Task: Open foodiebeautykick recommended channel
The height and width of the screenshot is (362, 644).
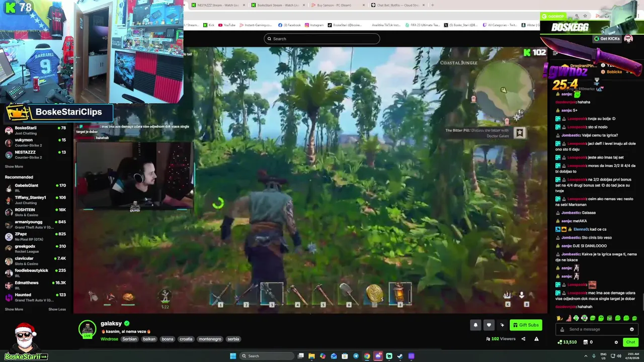Action: tap(35, 273)
